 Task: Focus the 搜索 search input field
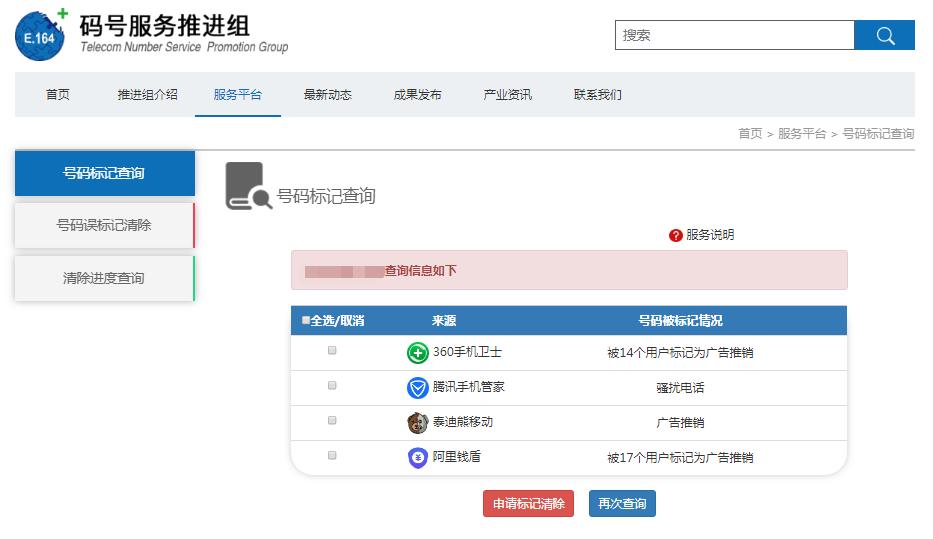[x=735, y=35]
